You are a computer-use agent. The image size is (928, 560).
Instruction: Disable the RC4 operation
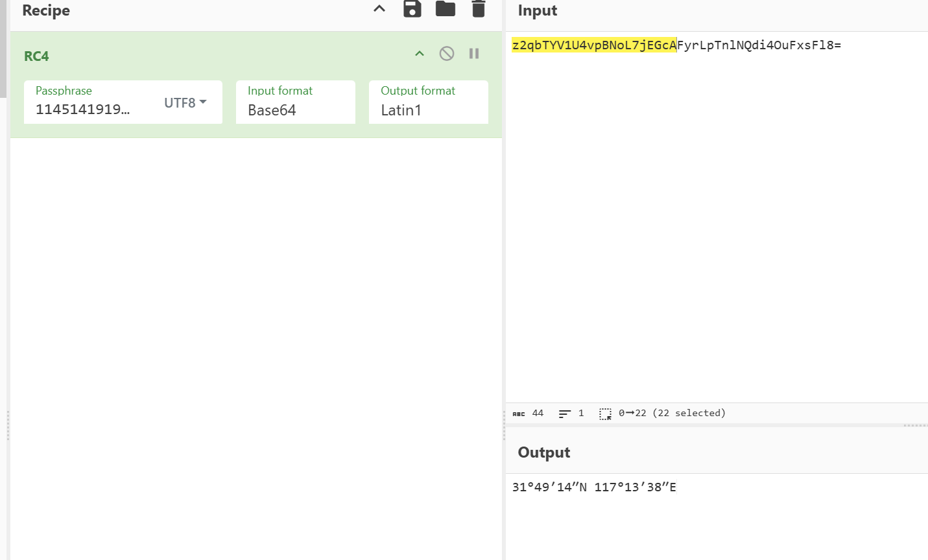(x=447, y=54)
